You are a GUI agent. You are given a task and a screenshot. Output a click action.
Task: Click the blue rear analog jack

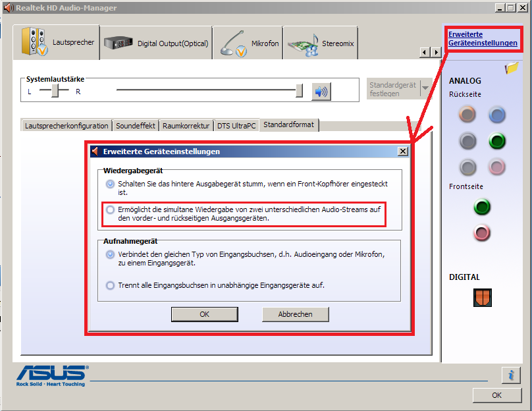pos(497,115)
